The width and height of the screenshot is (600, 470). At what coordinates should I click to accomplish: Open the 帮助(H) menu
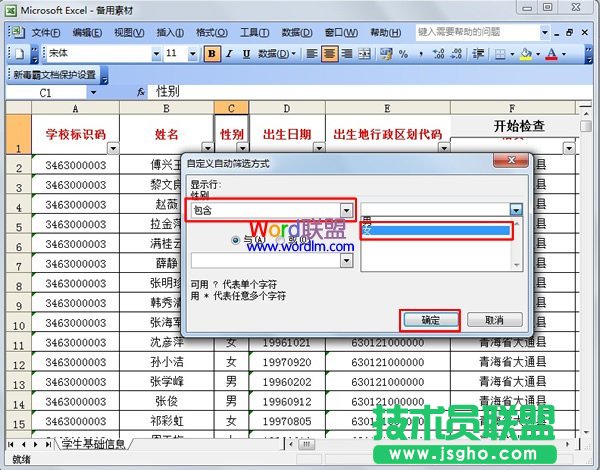point(386,33)
